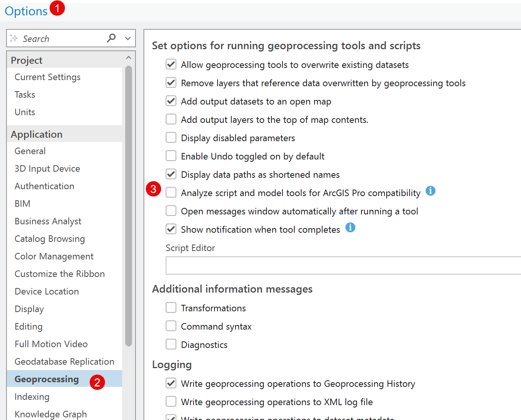Viewport: 521px width, 420px height.
Task: Enable Command syntax messages
Action: coord(171,326)
